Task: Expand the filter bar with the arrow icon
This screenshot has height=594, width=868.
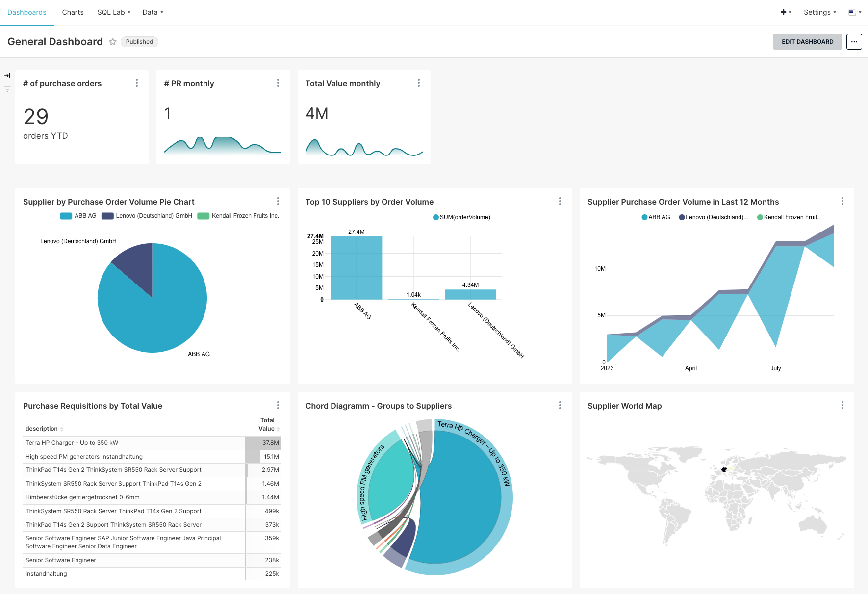Action: [7, 76]
